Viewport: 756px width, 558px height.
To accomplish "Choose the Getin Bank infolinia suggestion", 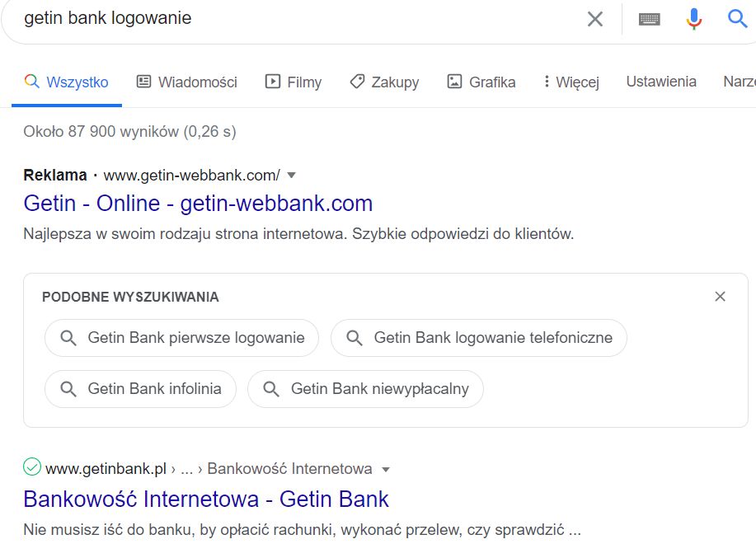I will pos(140,389).
